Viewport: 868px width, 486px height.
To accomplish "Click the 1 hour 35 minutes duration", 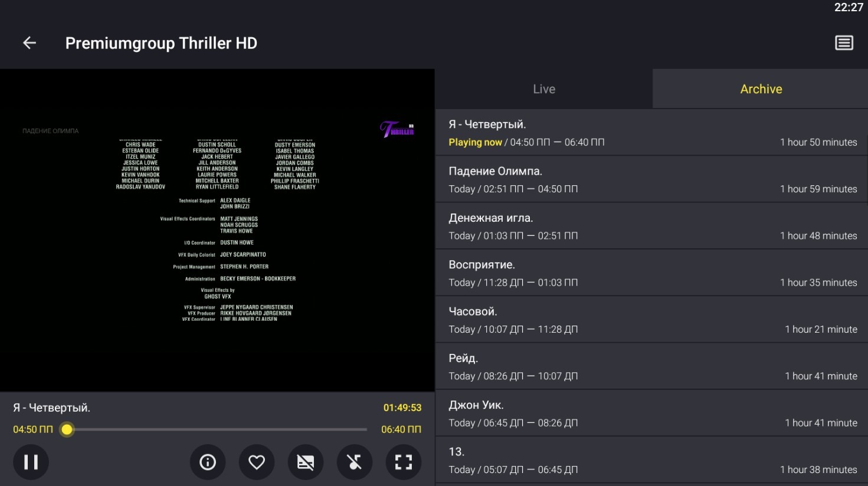I will pos(818,283).
